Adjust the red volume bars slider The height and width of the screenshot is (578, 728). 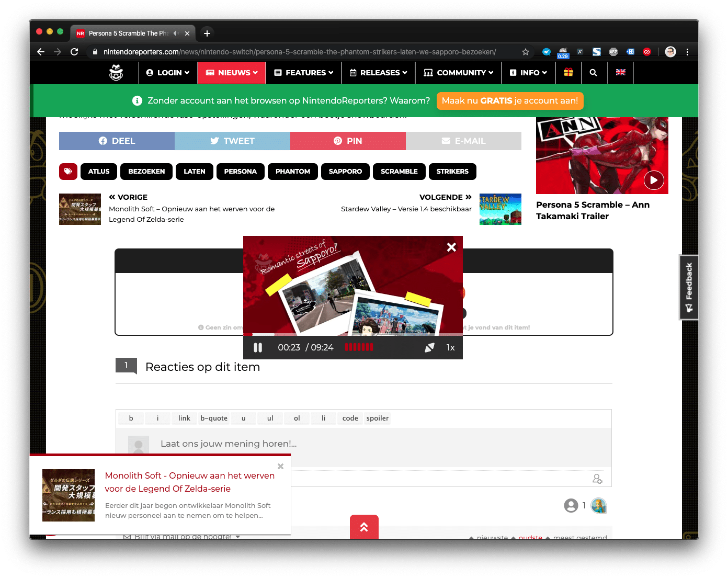point(359,347)
